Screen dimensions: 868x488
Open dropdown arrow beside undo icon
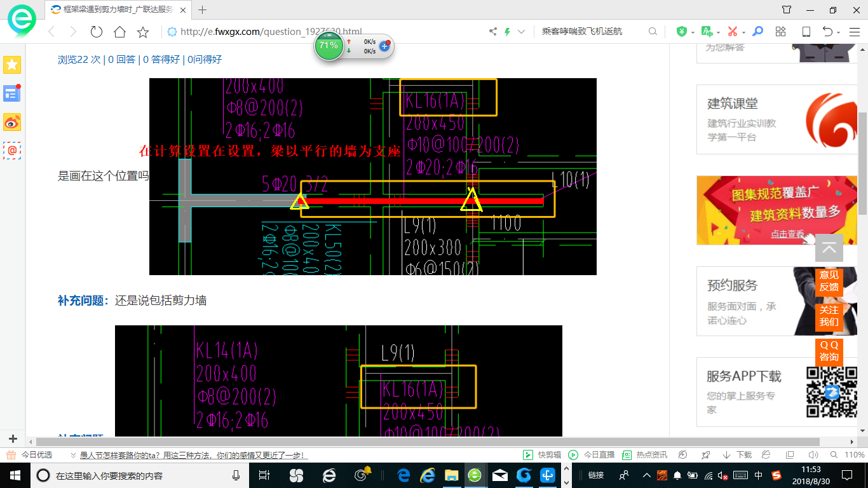(839, 32)
